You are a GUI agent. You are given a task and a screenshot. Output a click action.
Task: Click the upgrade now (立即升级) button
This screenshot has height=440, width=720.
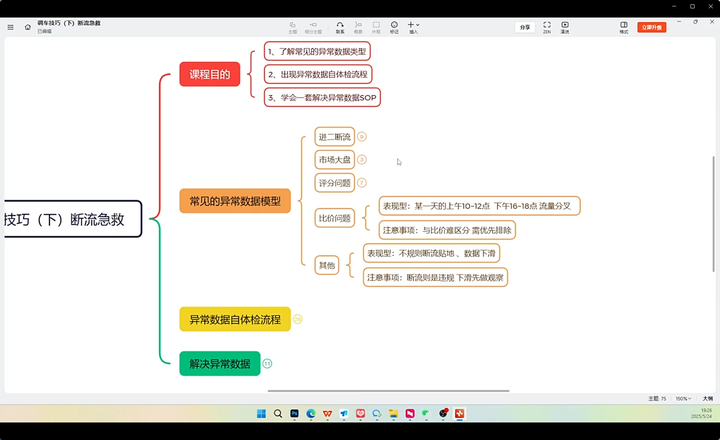click(652, 28)
